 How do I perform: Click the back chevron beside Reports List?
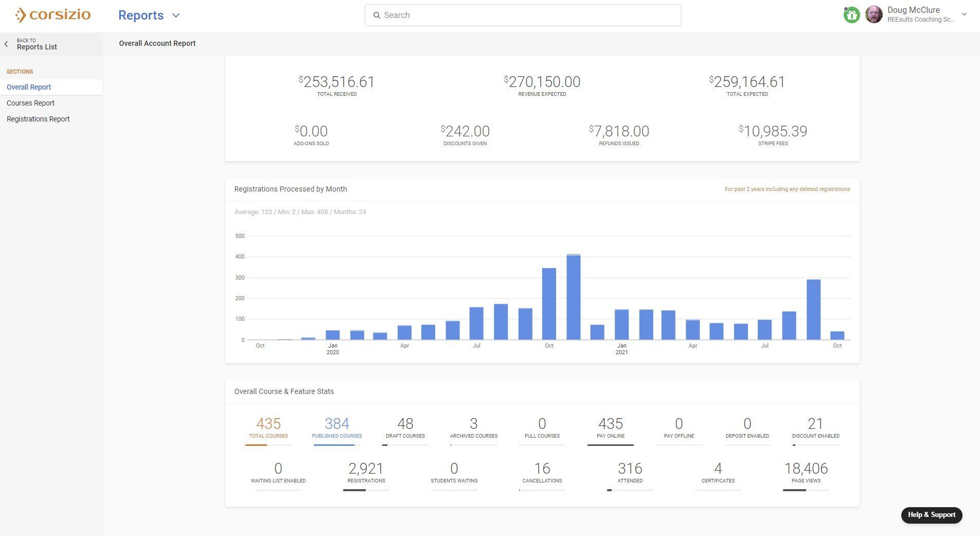pos(6,44)
